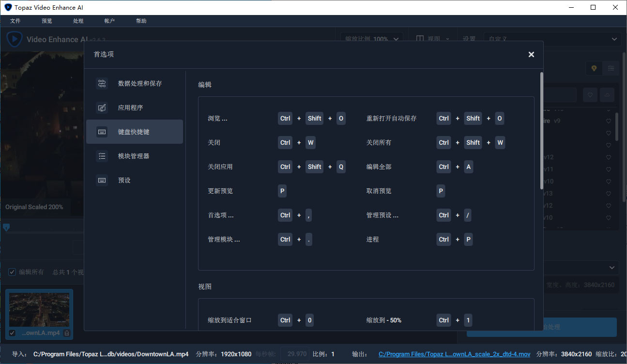Open the 视图 layout dropdown
Viewport: 627px width, 364px height.
(x=433, y=39)
